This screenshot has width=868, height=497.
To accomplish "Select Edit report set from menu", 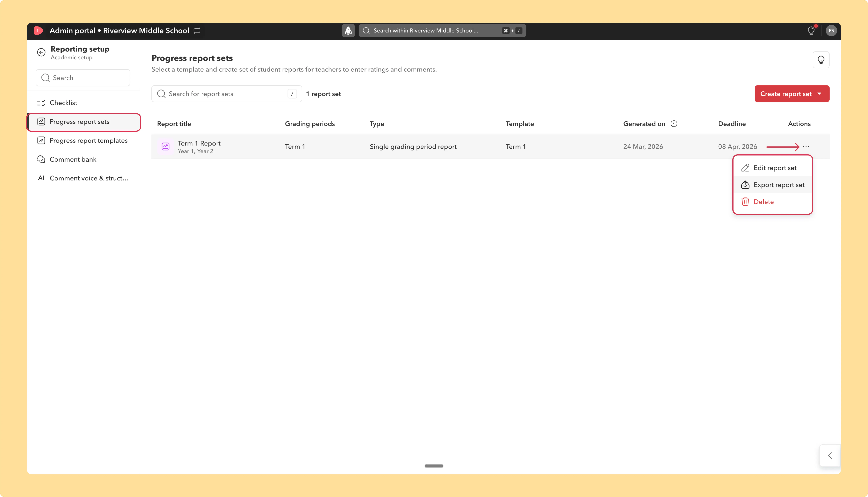I will tap(772, 168).
